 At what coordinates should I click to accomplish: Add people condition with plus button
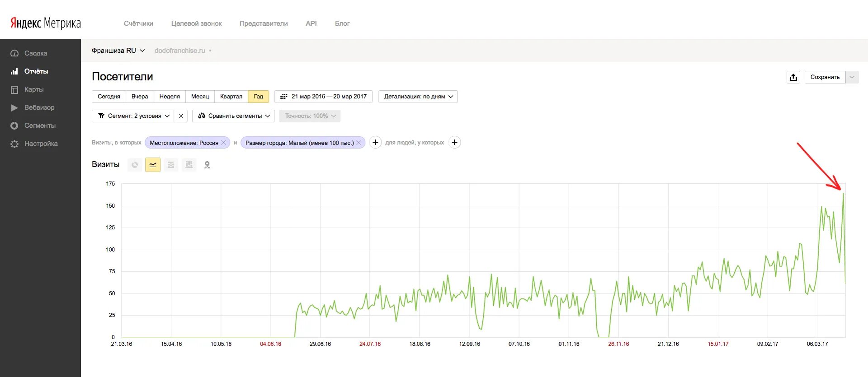coord(455,143)
